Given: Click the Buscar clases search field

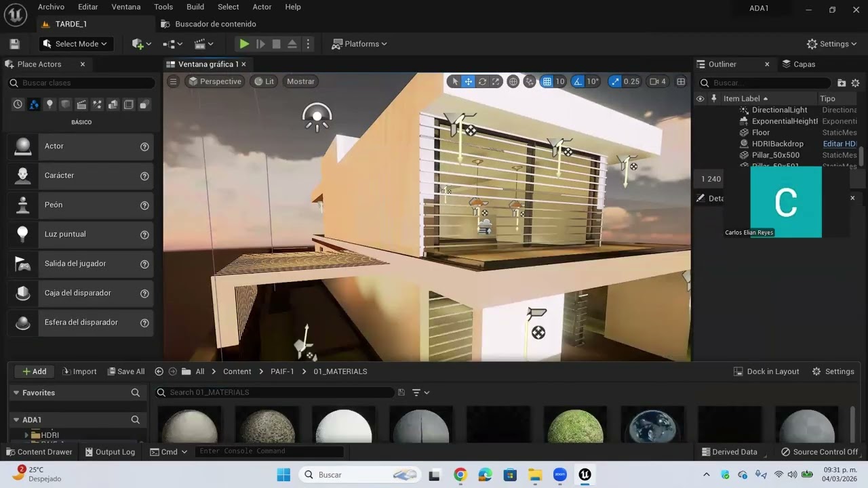Looking at the screenshot, I should click(81, 83).
